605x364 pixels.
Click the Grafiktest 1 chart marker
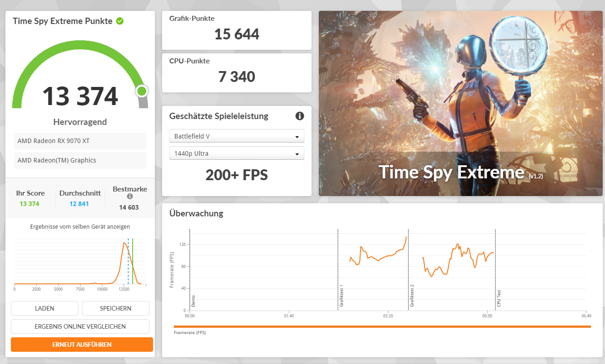(341, 297)
